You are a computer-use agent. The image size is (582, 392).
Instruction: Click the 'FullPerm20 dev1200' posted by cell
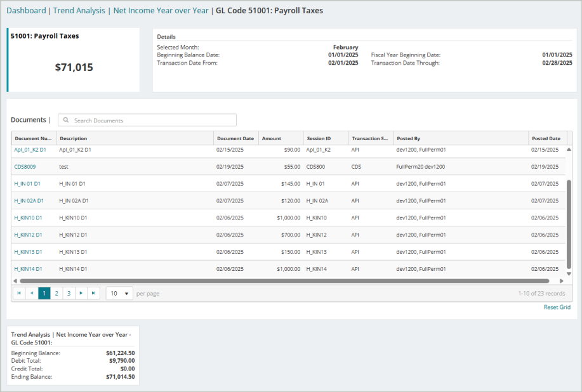pos(421,167)
